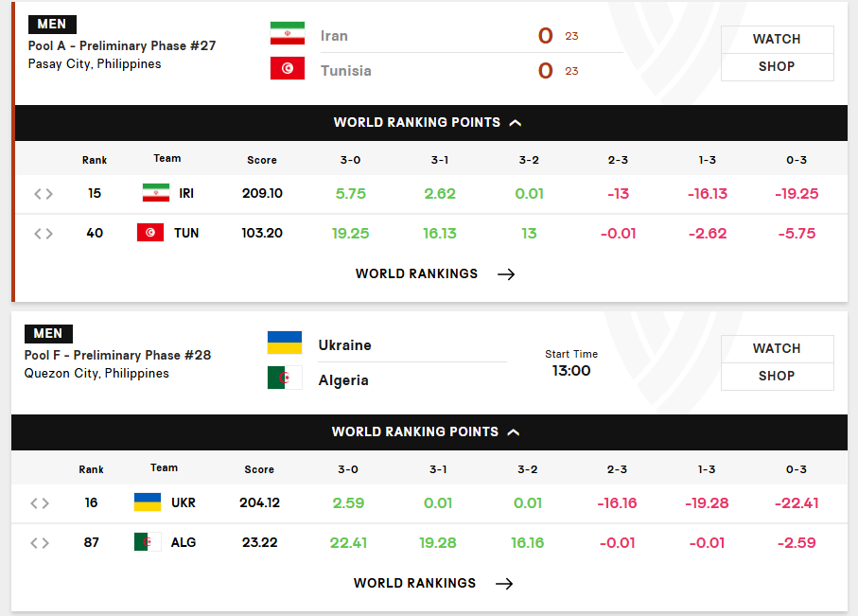This screenshot has width=858, height=616.
Task: Collapse World Ranking Points for Iran-Tunisia match
Action: (x=428, y=123)
